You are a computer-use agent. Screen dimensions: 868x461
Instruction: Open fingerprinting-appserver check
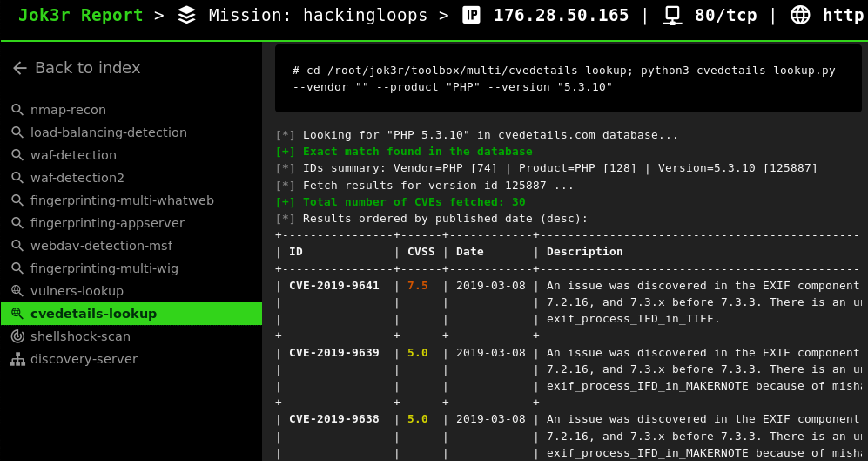pyautogui.click(x=107, y=223)
